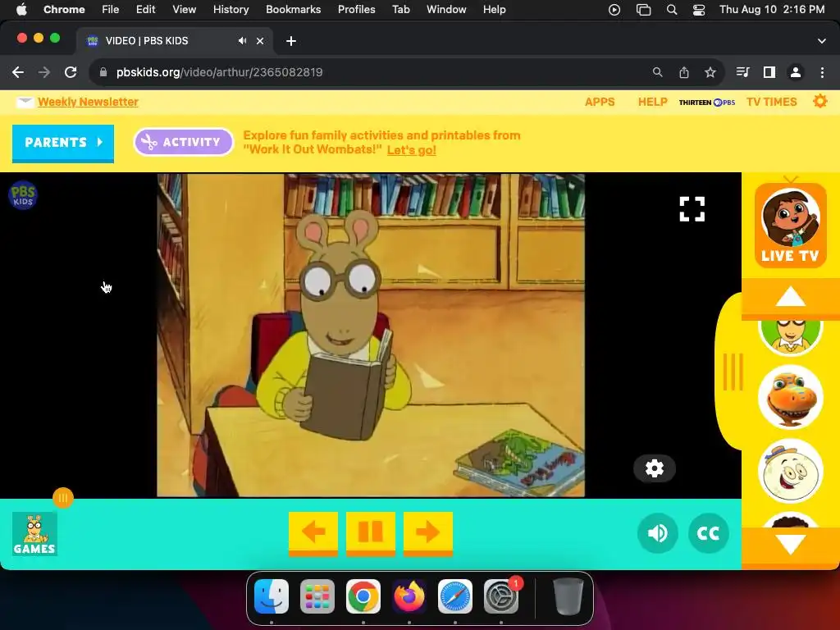
Task: Open Live TV channel
Action: pos(790,225)
